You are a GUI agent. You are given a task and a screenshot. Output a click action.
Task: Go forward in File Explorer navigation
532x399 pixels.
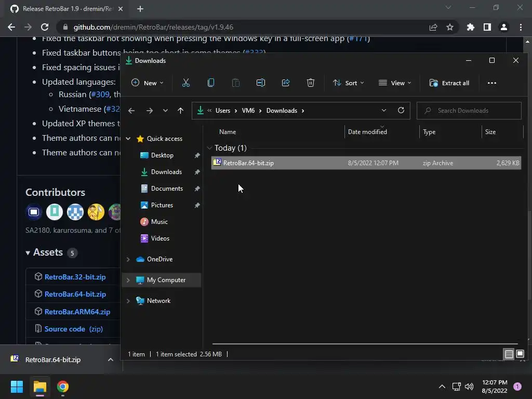[149, 111]
